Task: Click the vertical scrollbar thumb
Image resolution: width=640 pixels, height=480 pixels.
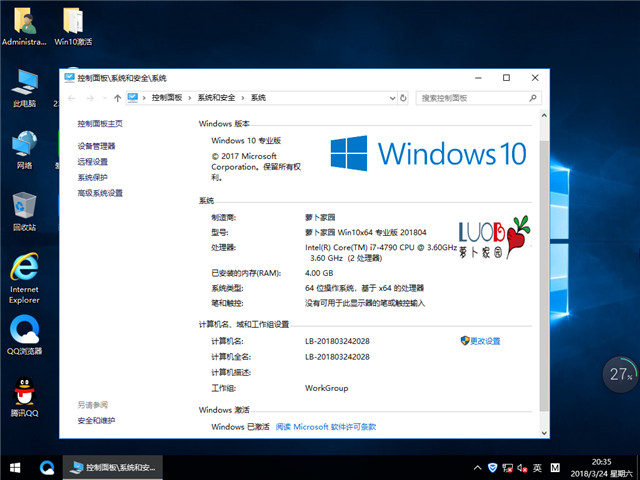Action: (x=544, y=276)
